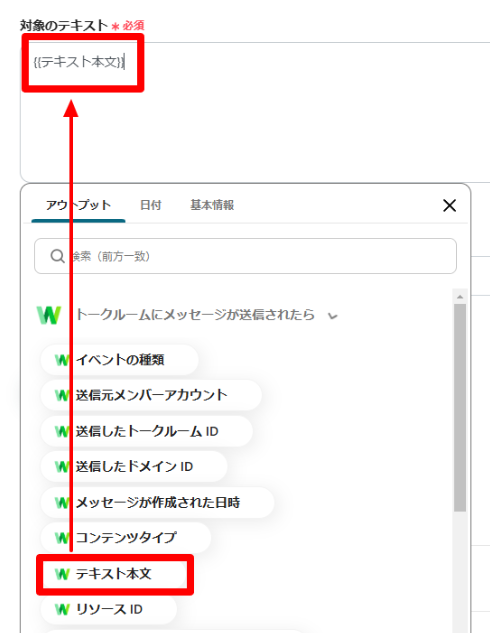This screenshot has width=490, height=633.
Task: Click W icon on テキスト本文 chip
Action: (62, 574)
